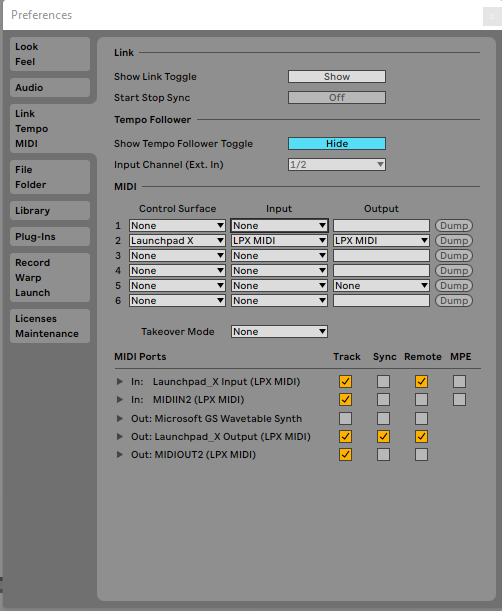The height and width of the screenshot is (611, 502).
Task: Enable Track for Microsoft GS Wavetable Synth
Action: pos(345,419)
